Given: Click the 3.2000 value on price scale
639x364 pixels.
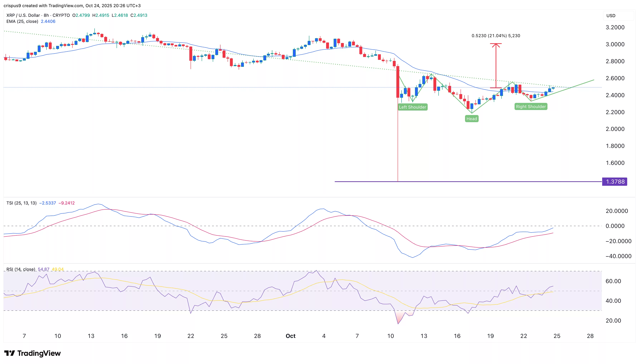Looking at the screenshot, I should coord(616,28).
